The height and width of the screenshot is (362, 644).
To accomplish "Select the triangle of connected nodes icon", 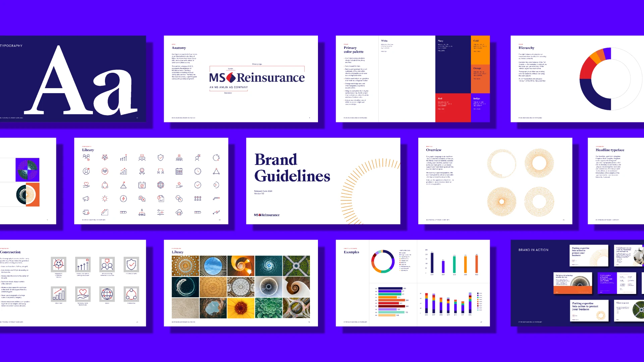I will click(x=216, y=171).
